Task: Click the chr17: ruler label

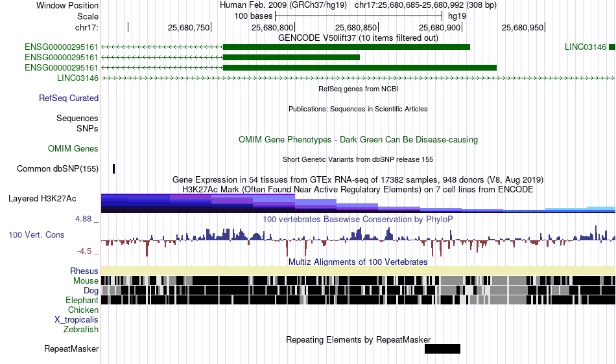Action: pyautogui.click(x=86, y=27)
